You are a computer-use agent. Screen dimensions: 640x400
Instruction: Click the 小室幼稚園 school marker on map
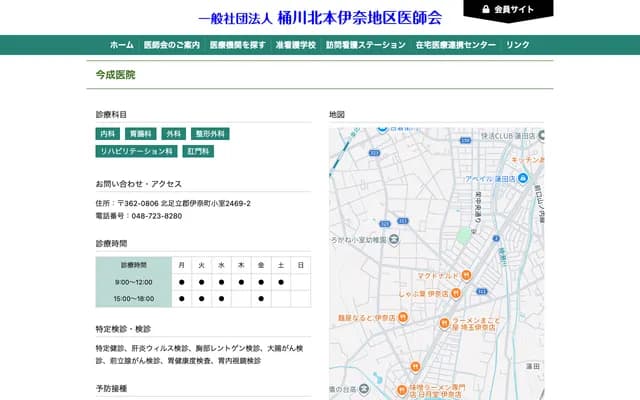394,239
